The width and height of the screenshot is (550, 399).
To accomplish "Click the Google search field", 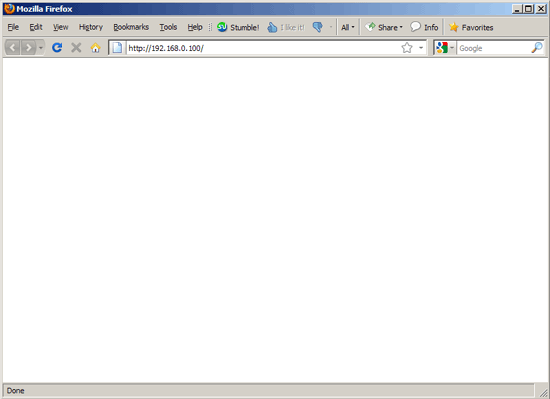I will [x=494, y=48].
